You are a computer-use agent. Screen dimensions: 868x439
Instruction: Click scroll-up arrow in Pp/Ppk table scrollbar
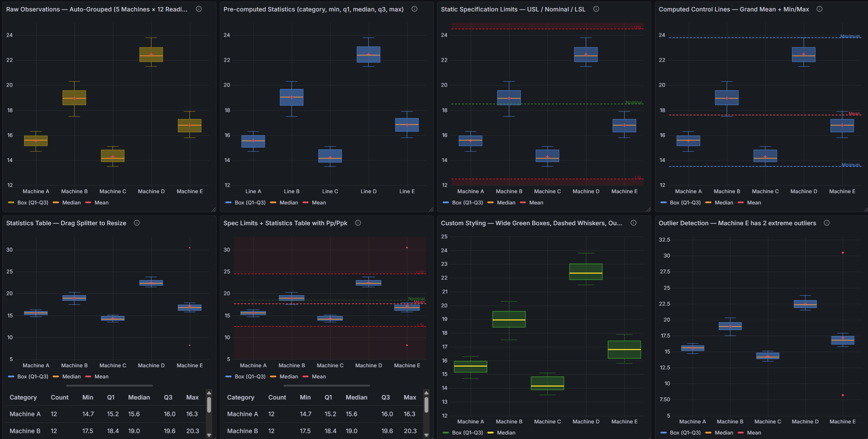(x=426, y=393)
